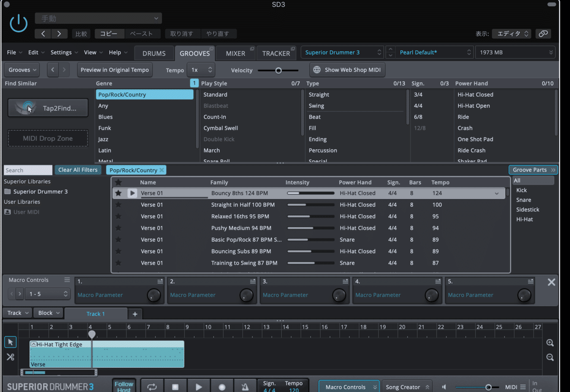Screen dimensions: 570x392
Task: Click the Search field above Superior Libraries
Action: pos(28,170)
